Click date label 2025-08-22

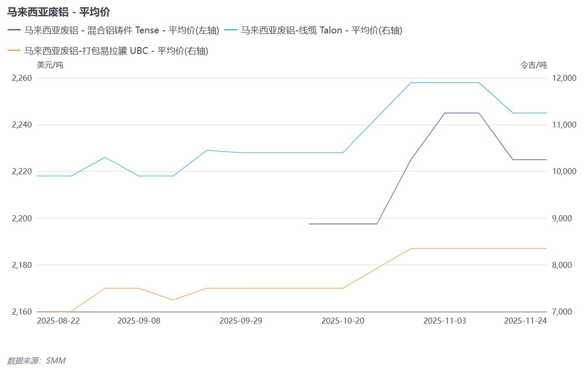(58, 321)
